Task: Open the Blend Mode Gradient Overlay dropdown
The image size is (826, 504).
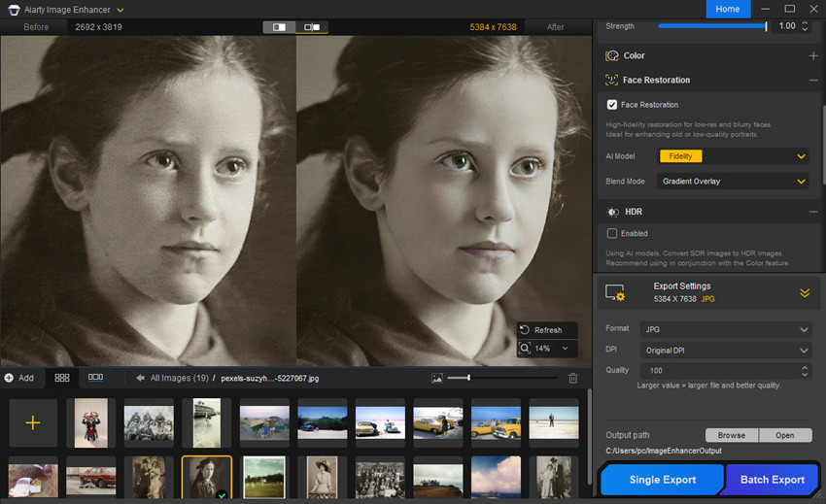Action: [734, 182]
